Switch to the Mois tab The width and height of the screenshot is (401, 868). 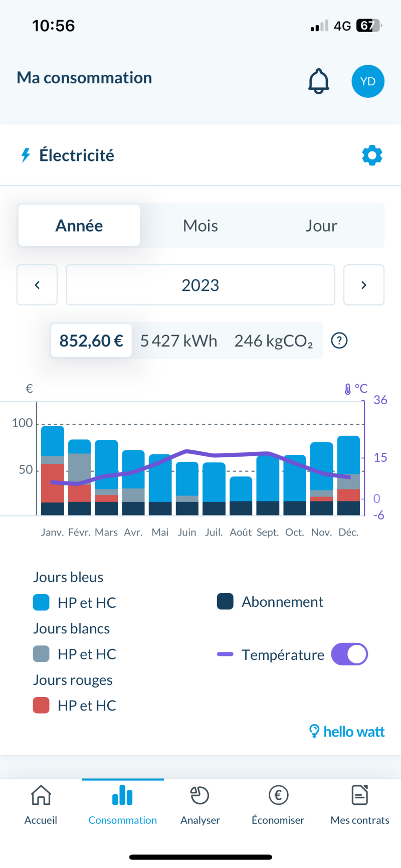pyautogui.click(x=200, y=226)
